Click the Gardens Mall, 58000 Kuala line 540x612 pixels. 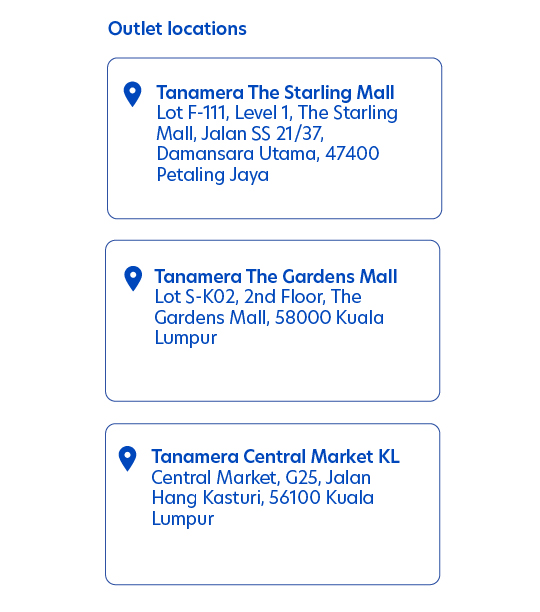point(269,318)
